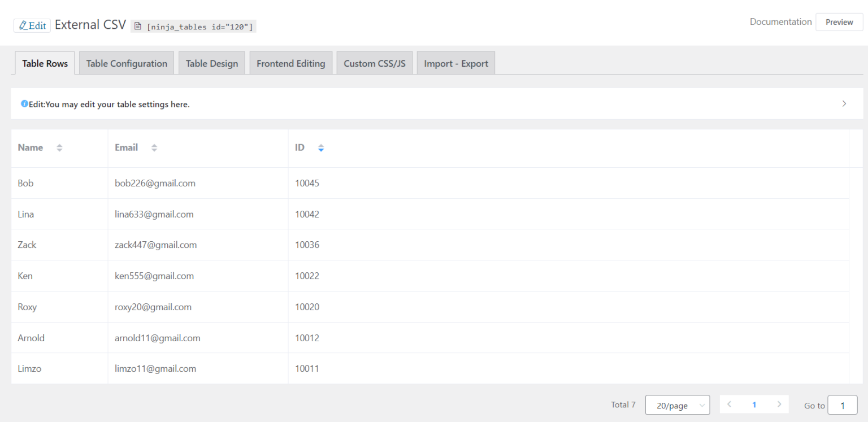This screenshot has height=422, width=868.
Task: Open the Documentation link
Action: click(x=780, y=21)
